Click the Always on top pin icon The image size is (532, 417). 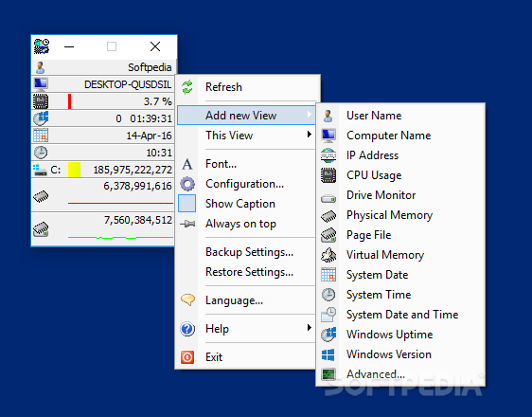[x=187, y=224]
